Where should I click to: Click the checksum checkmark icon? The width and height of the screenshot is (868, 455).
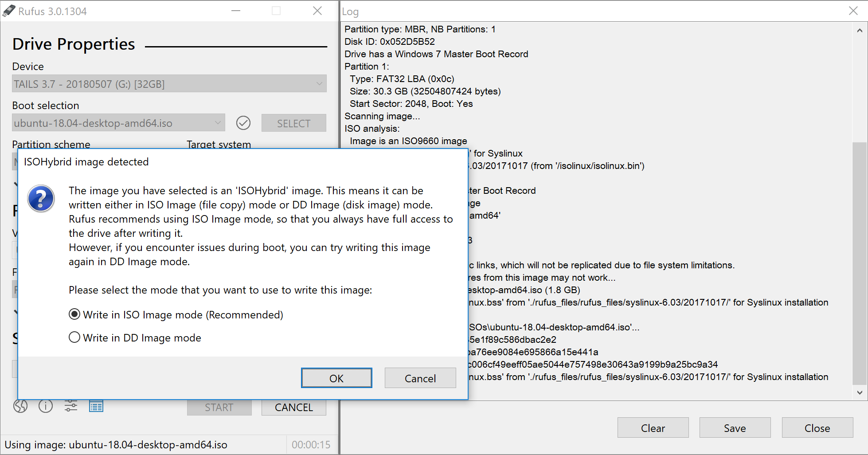(x=243, y=123)
